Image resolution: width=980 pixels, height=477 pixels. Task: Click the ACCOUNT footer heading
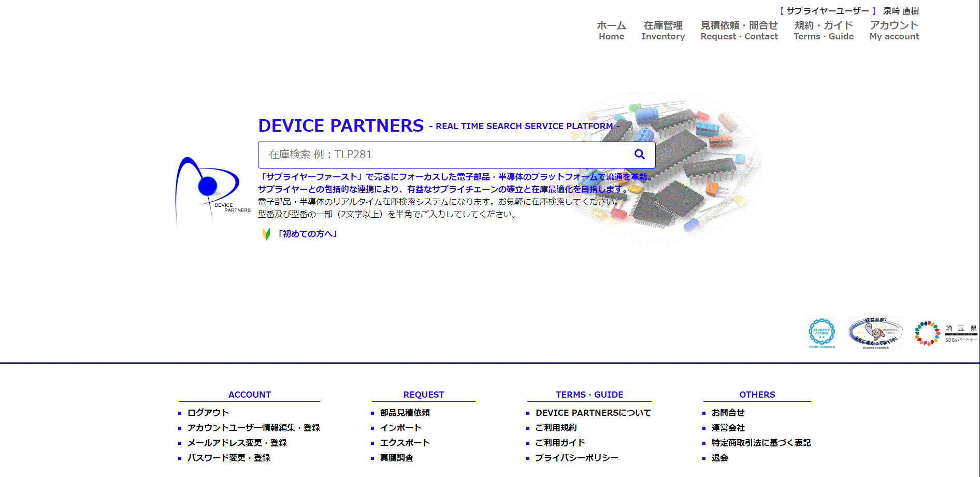250,395
